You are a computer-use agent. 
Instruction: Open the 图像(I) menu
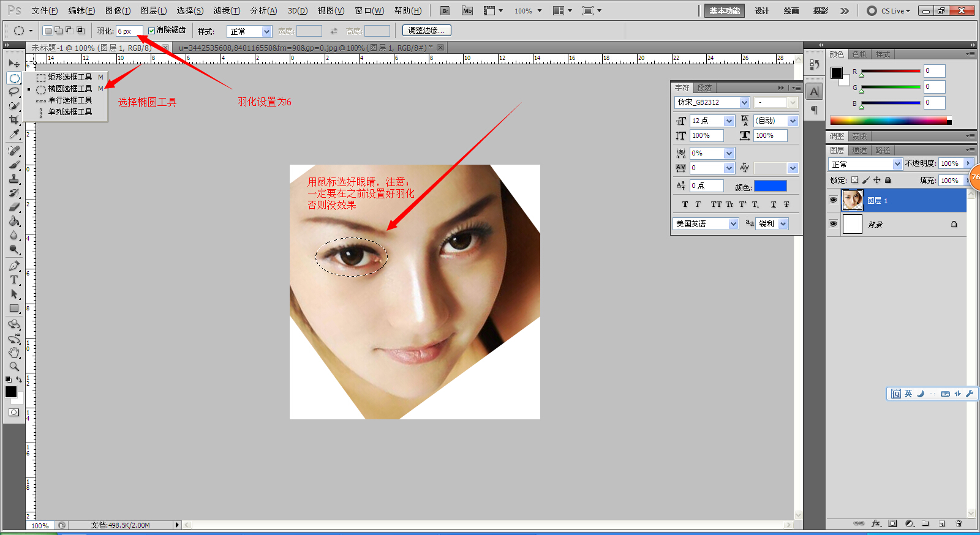(118, 10)
